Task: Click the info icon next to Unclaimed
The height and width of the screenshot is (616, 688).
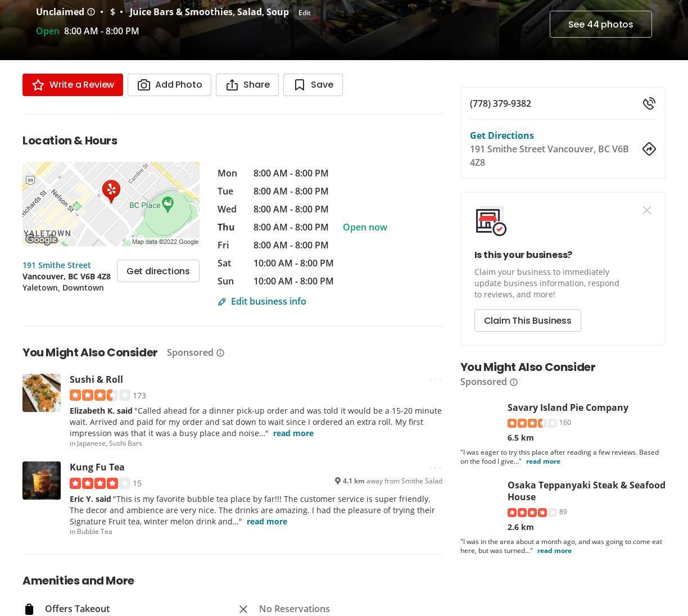Action: [91, 12]
